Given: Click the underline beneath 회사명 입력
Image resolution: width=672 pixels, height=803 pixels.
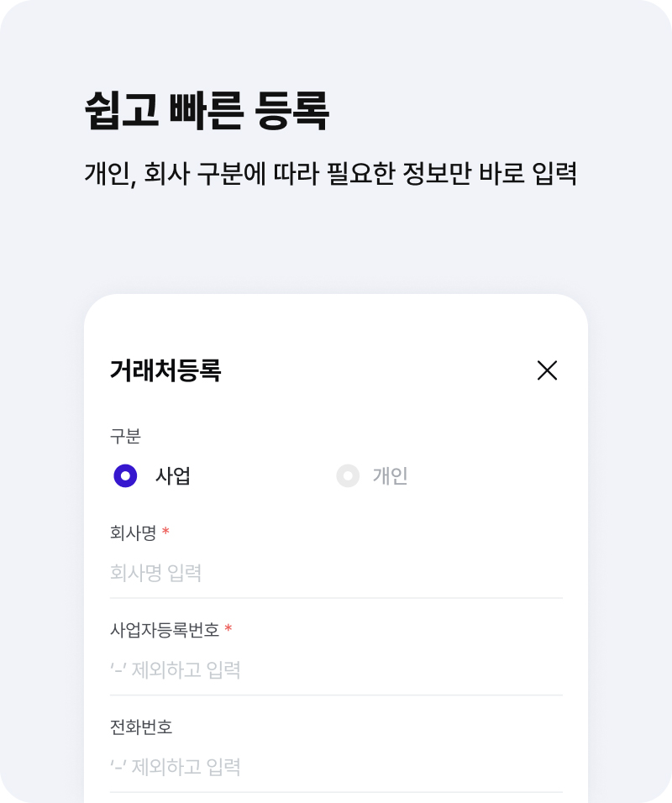Looking at the screenshot, I should 336,598.
